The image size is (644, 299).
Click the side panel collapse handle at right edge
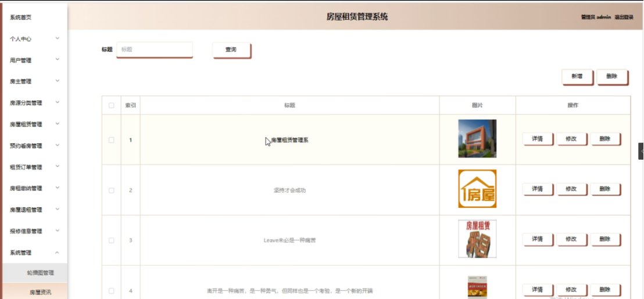[641, 151]
